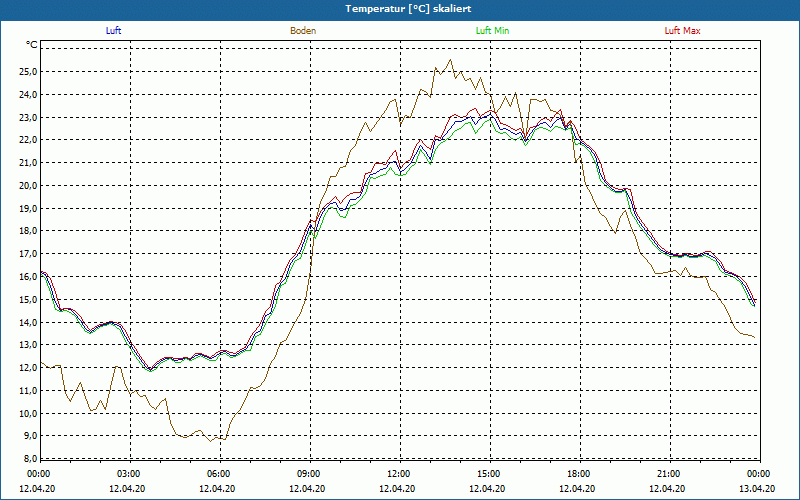Click the 11,0 y-axis value
800x500 pixels.
click(28, 390)
